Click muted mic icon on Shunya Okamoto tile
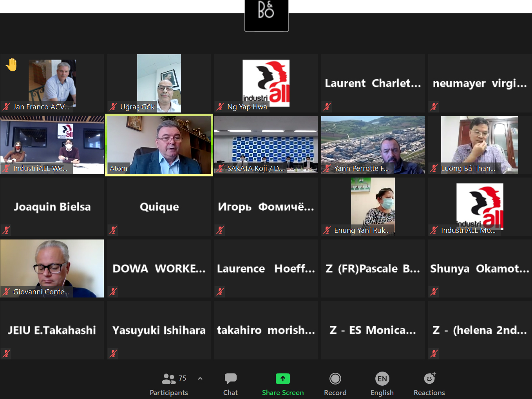 [434, 292]
